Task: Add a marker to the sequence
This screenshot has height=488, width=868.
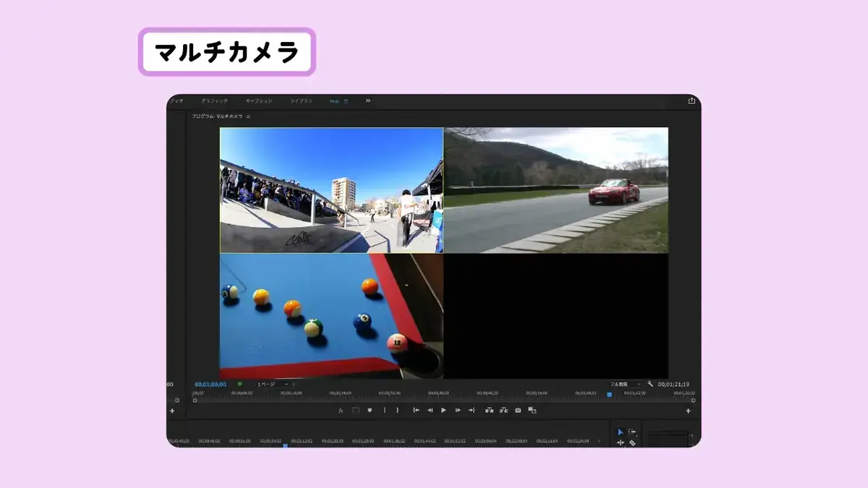Action: point(370,410)
